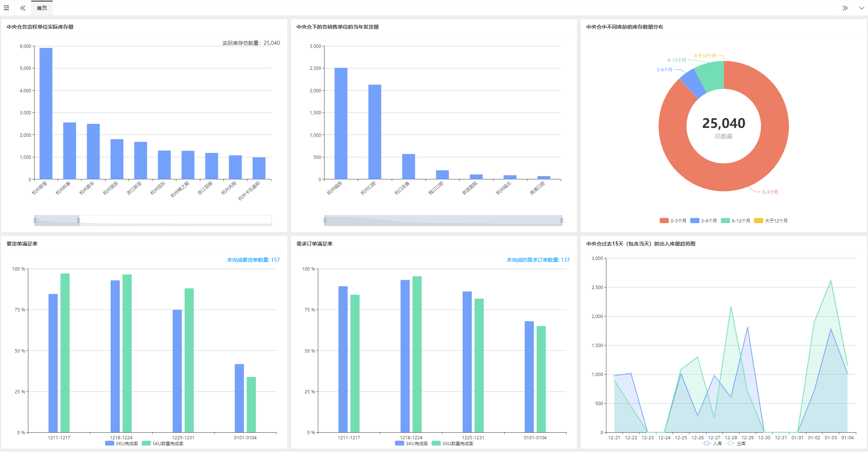
Task: Click the 01-03 出库 peak point in trend chart
Action: pyautogui.click(x=831, y=280)
